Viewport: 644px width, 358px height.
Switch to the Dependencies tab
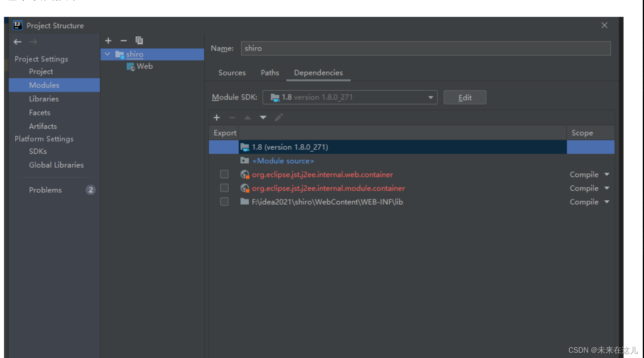tap(319, 73)
